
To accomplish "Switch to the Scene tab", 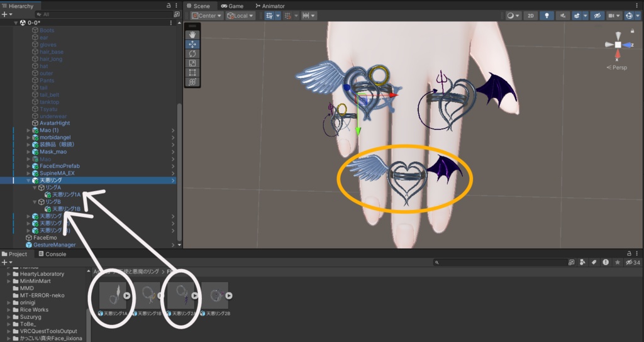I will click(198, 6).
